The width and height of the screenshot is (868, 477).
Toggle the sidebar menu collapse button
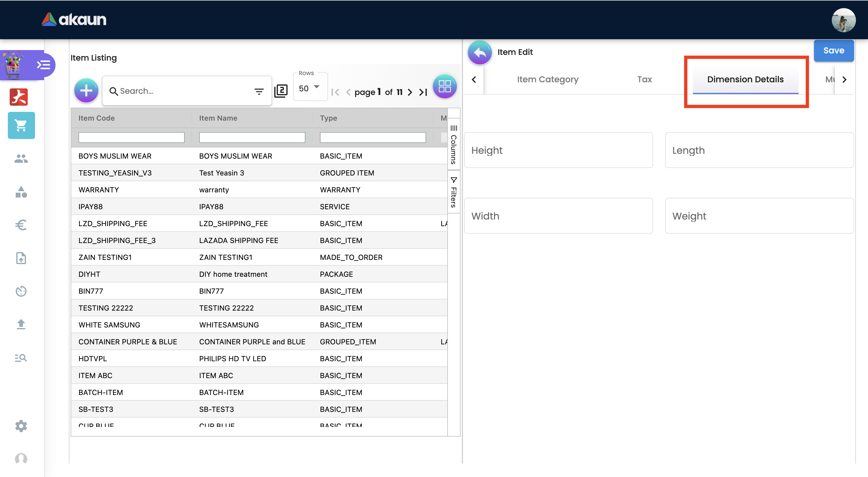(43, 65)
